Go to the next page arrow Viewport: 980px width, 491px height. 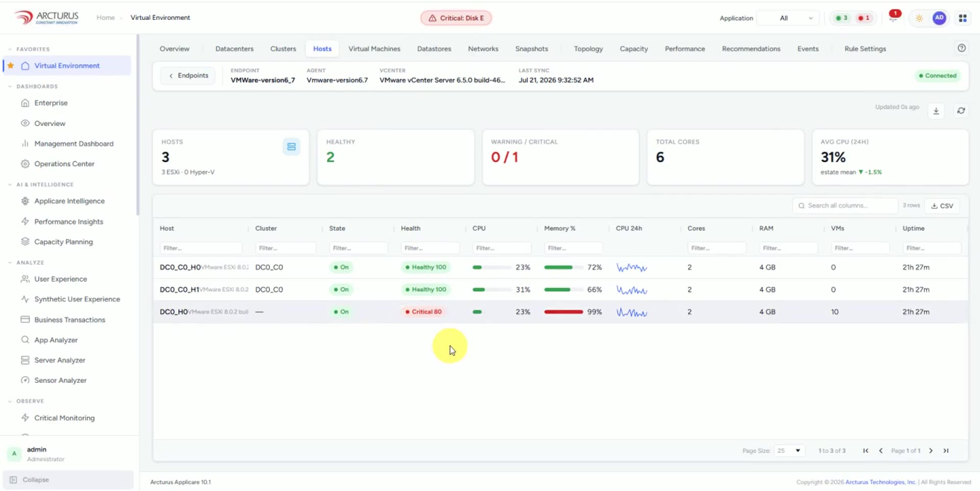coord(931,451)
